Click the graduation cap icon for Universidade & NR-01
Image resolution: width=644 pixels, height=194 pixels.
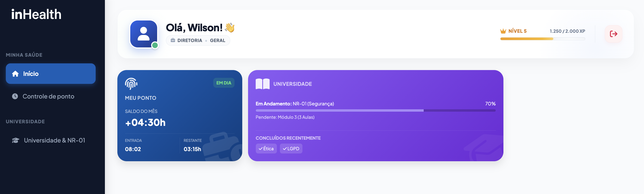15,140
